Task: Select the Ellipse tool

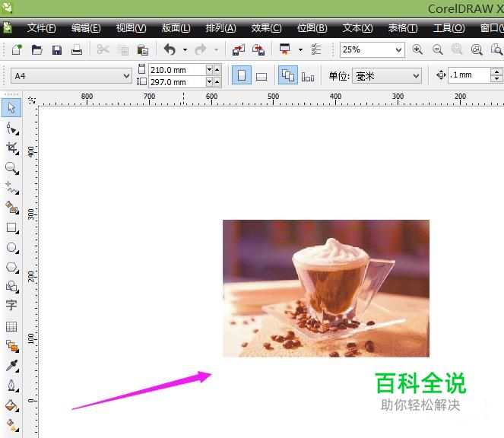Action: pyautogui.click(x=12, y=248)
